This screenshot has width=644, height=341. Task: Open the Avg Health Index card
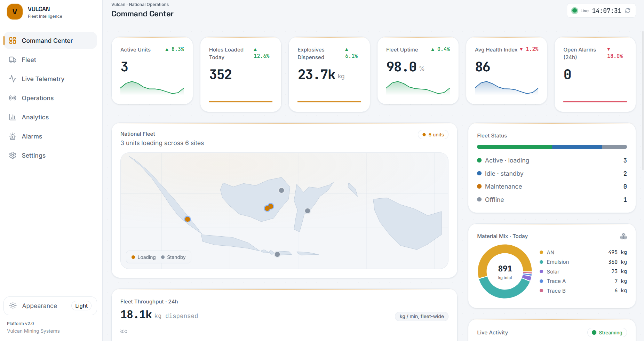[507, 71]
